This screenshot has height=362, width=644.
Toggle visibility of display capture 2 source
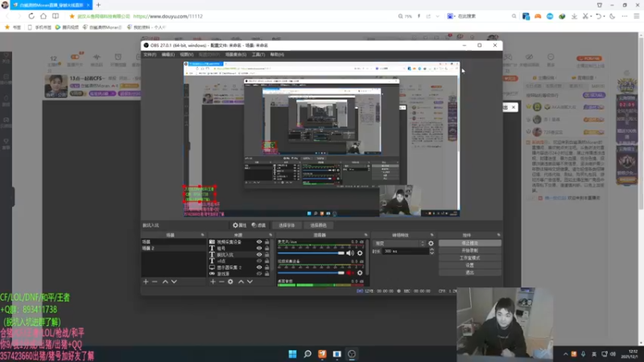coord(259,267)
